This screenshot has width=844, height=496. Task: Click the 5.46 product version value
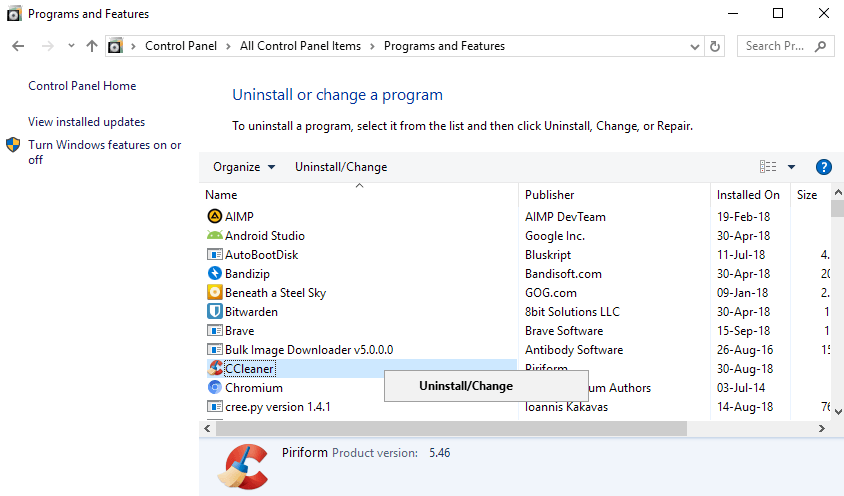click(439, 452)
